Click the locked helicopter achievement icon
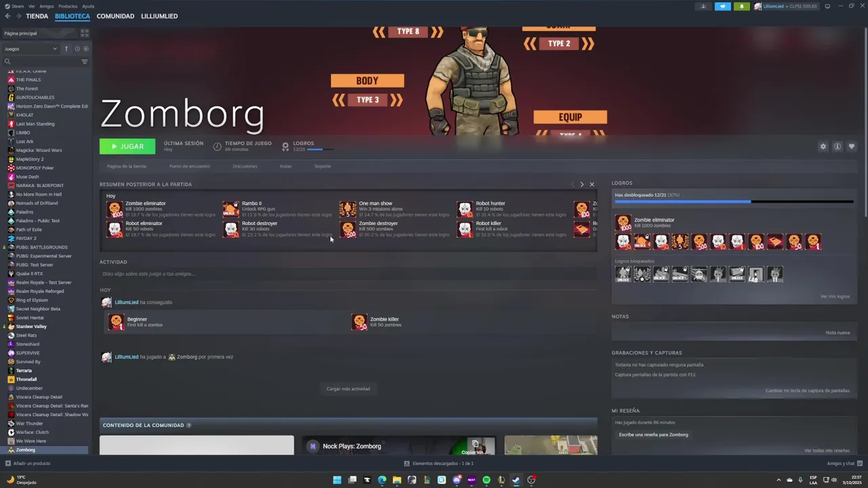The image size is (868, 488). 699,274
